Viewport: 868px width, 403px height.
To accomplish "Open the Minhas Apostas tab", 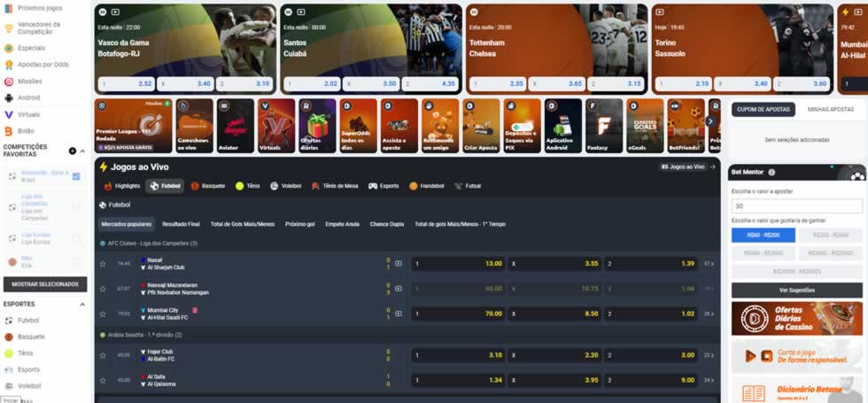I will tap(831, 110).
